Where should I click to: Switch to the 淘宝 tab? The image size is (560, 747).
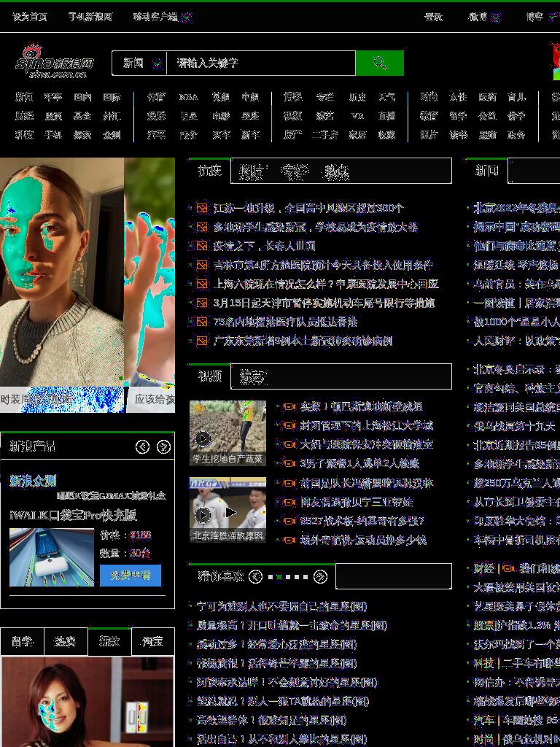click(x=153, y=641)
